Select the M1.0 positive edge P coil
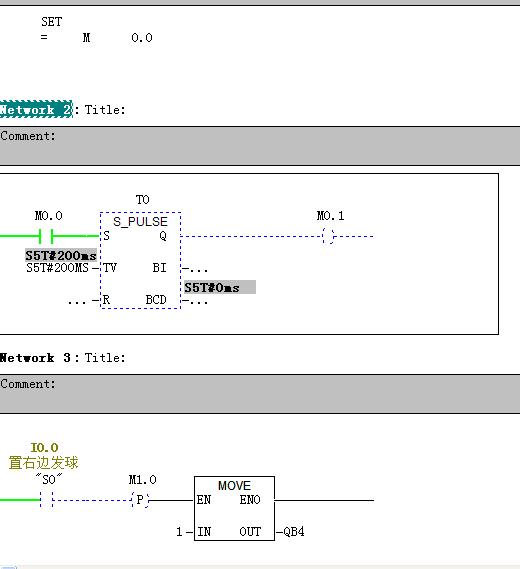Image resolution: width=520 pixels, height=569 pixels. coord(140,500)
